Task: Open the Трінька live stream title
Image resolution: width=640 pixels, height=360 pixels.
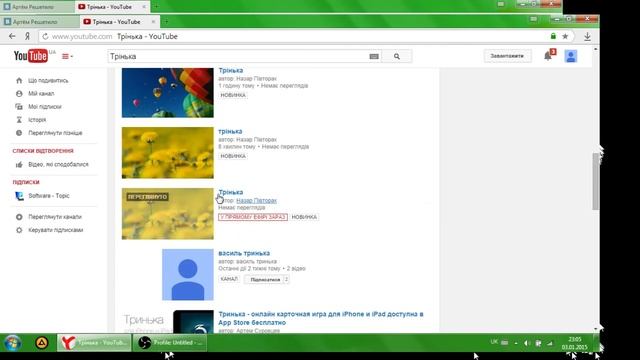Action: coord(231,192)
